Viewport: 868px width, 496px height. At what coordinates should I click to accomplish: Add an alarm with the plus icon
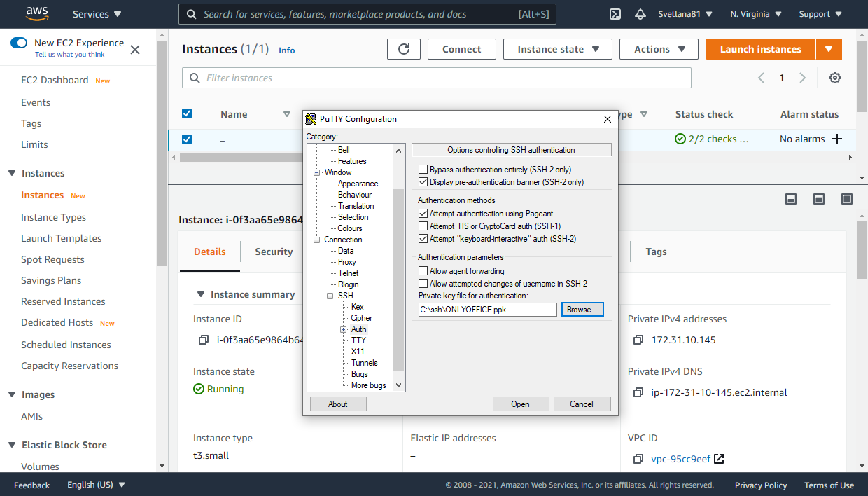click(x=836, y=139)
